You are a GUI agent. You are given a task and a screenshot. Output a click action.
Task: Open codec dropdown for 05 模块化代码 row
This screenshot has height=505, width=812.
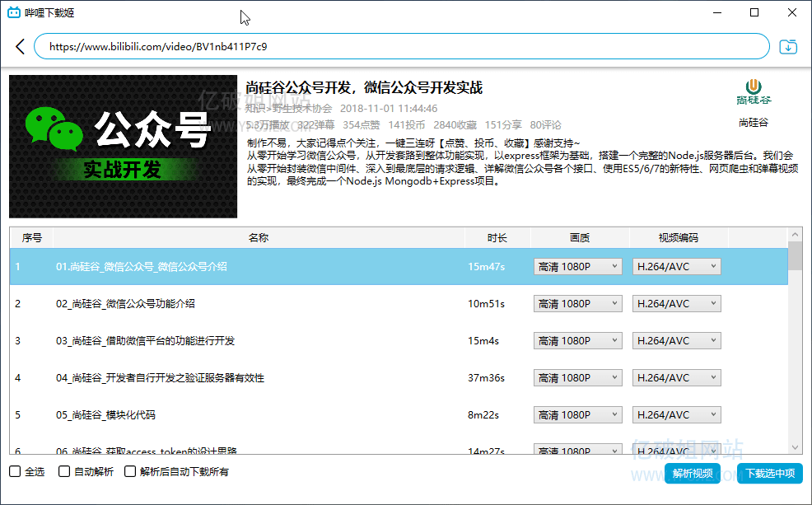coord(677,415)
